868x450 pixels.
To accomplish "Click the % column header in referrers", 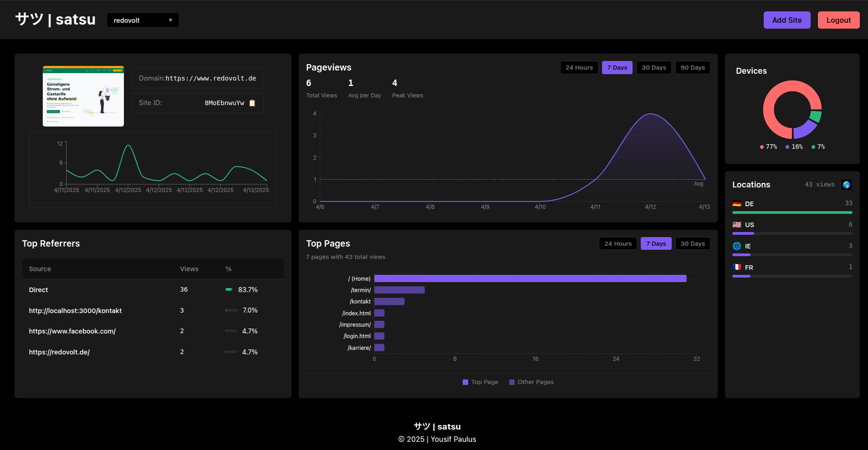I will point(229,269).
